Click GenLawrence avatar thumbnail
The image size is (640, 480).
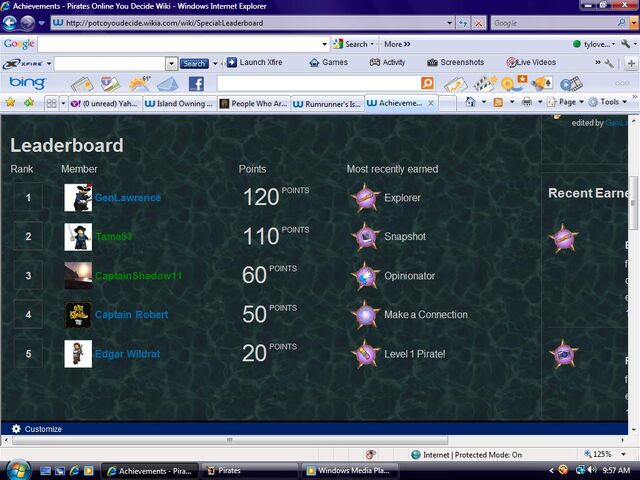[x=78, y=198]
